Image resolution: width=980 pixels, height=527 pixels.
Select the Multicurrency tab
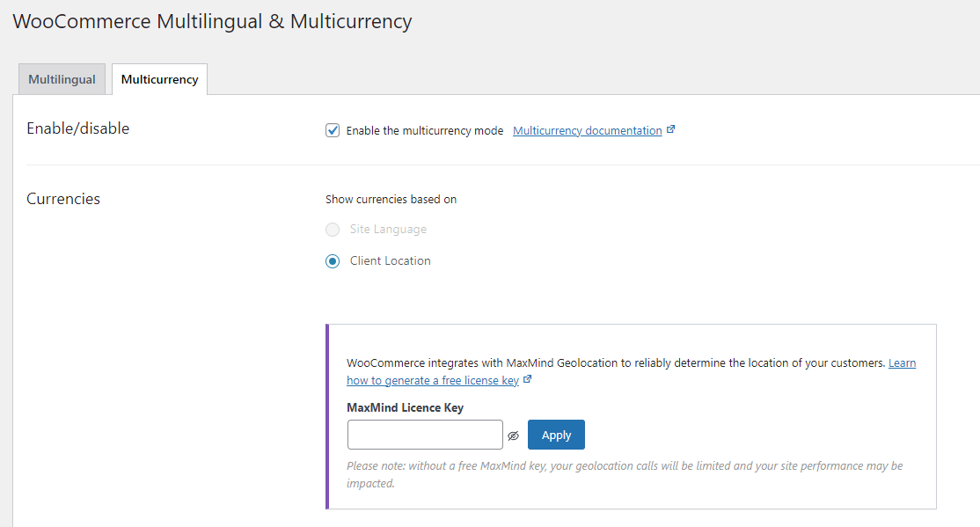click(x=159, y=79)
